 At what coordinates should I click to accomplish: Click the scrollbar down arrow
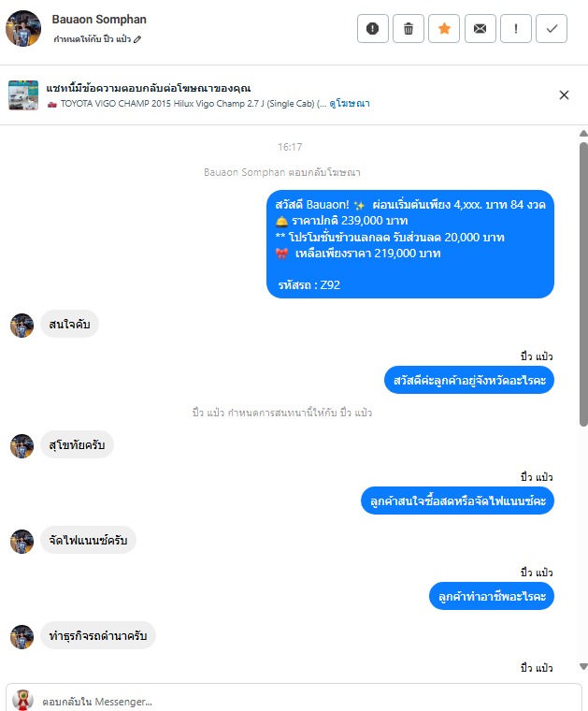[x=583, y=666]
